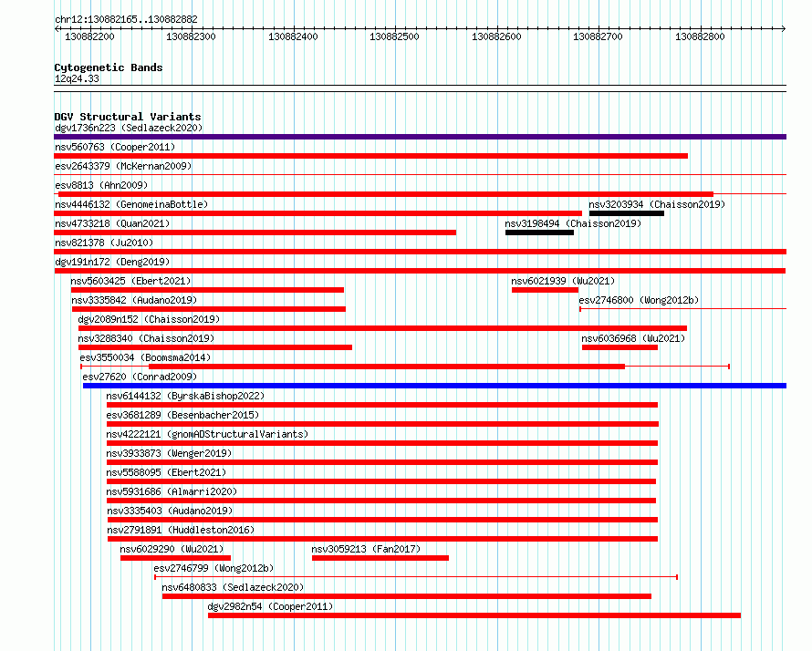The image size is (812, 651).
Task: Click nsv3198494 (Chaisson2019) label
Action: 573,223
